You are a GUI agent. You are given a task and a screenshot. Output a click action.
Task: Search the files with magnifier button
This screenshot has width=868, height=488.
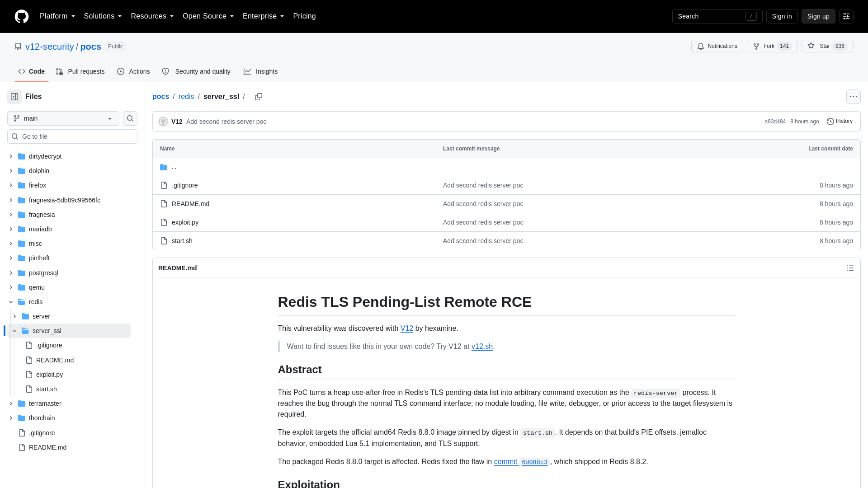click(130, 118)
